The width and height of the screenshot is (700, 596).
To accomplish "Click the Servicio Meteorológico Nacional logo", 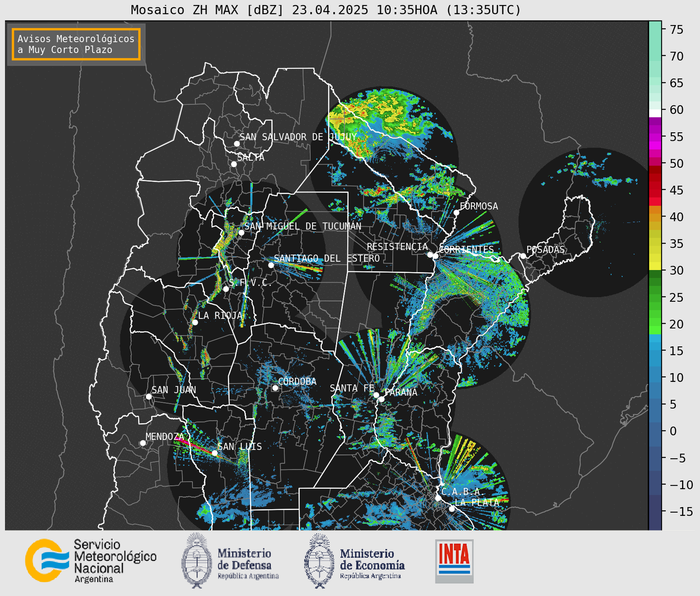I will [91, 561].
